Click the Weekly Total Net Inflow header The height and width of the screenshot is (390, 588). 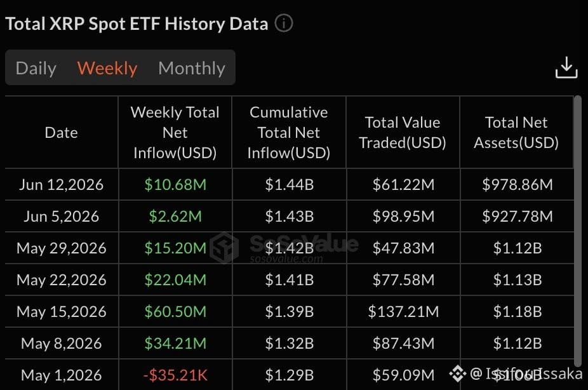pyautogui.click(x=175, y=133)
